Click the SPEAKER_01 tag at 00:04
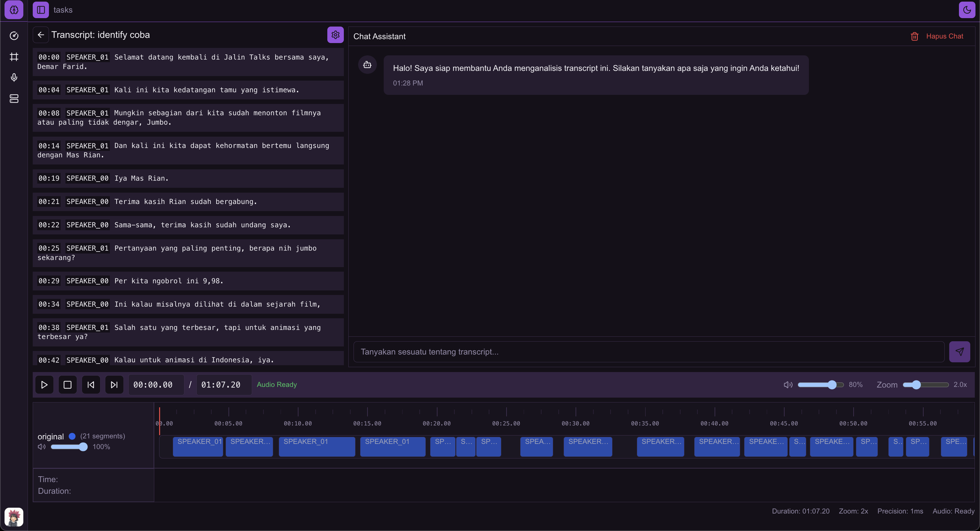980x531 pixels. (x=87, y=90)
